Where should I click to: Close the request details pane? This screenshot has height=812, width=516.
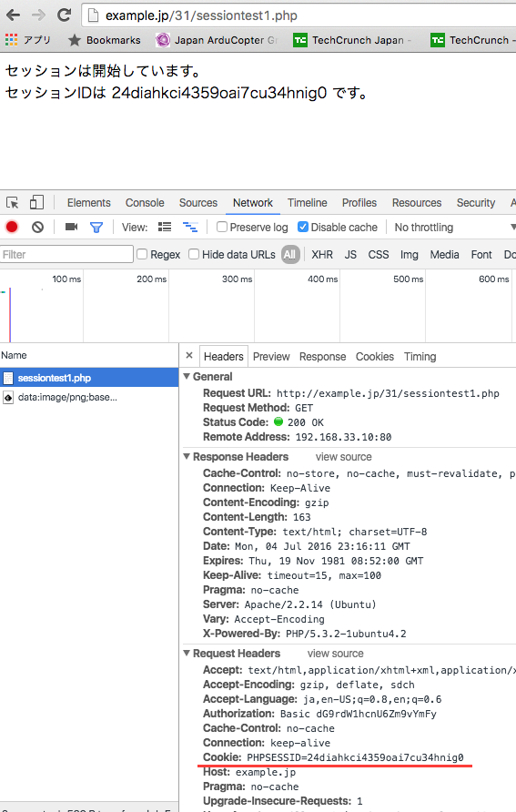[189, 355]
